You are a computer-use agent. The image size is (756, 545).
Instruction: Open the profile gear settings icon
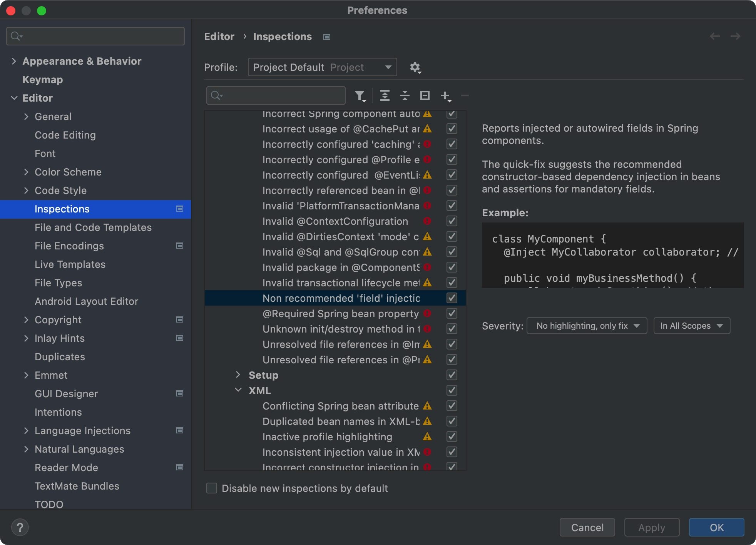click(x=415, y=67)
